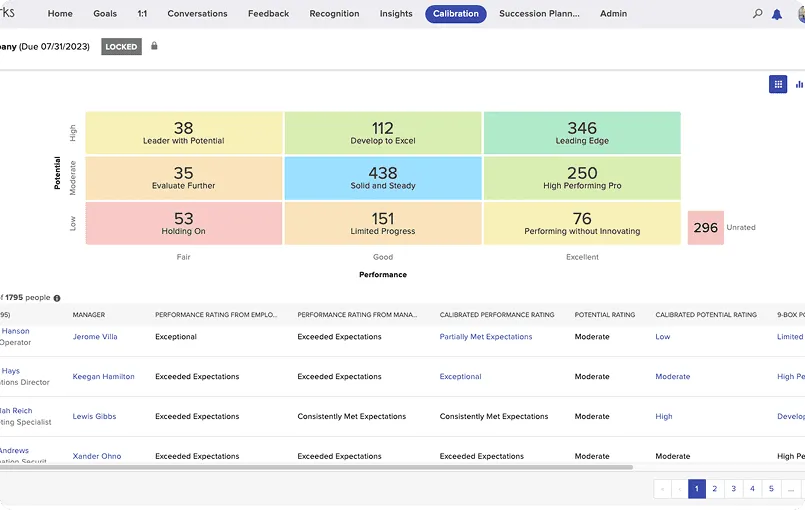Switch to the Insights tab

tap(396, 14)
